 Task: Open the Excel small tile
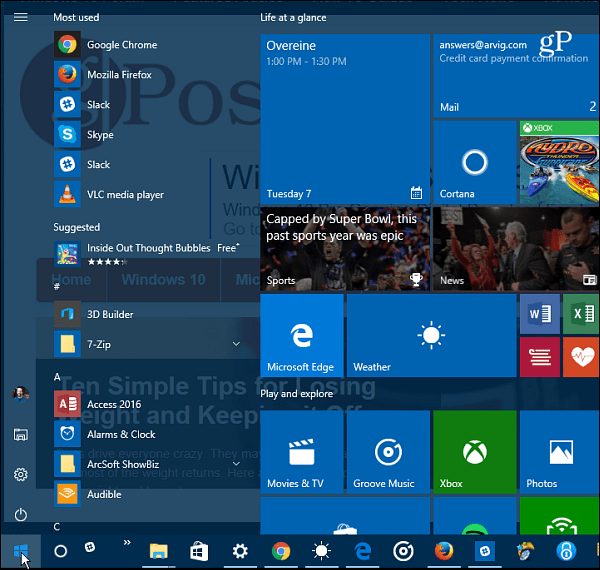coord(581,314)
